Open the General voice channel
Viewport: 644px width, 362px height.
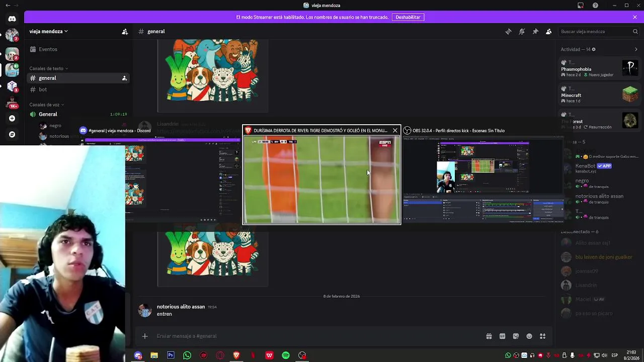tap(77, 114)
